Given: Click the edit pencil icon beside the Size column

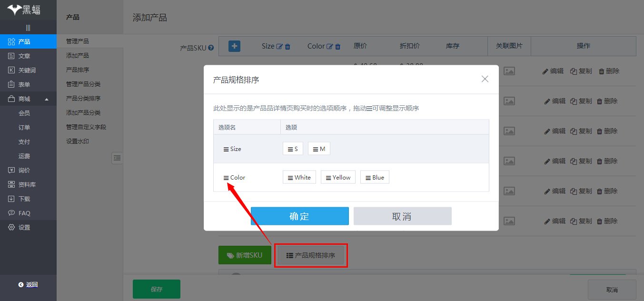Looking at the screenshot, I should (279, 46).
